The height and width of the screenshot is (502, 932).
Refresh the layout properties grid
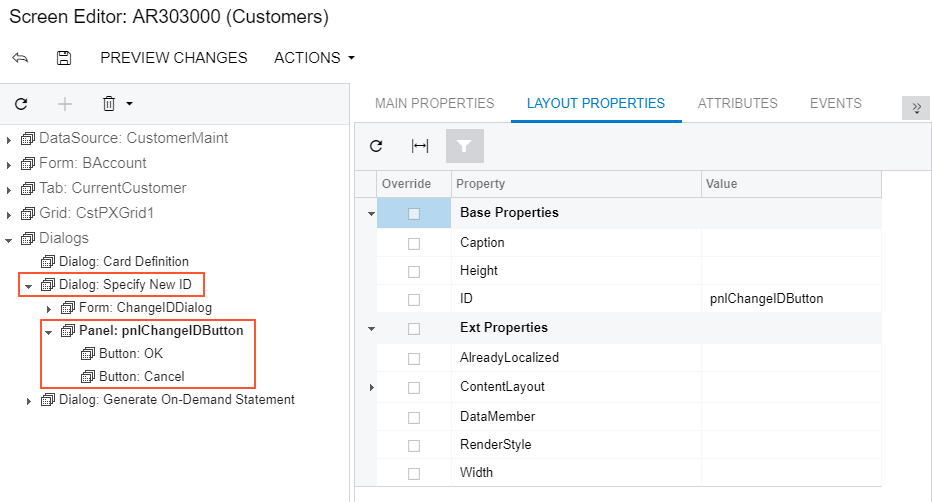pos(376,146)
